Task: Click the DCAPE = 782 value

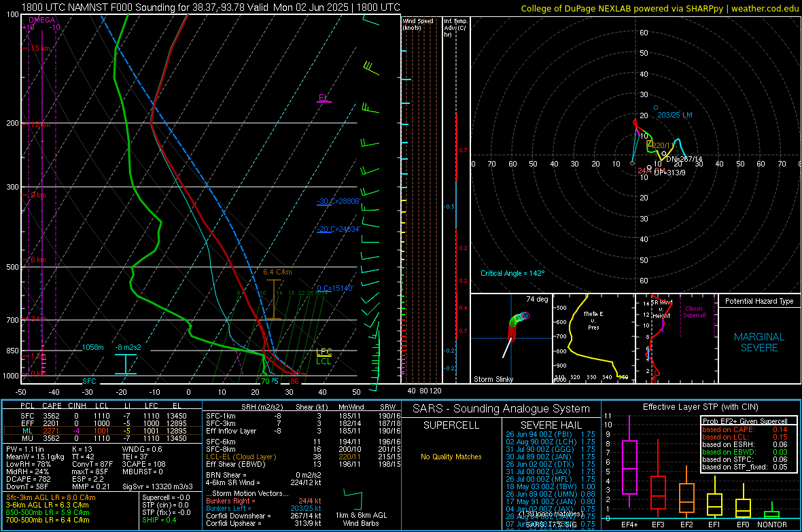Action: (x=28, y=479)
